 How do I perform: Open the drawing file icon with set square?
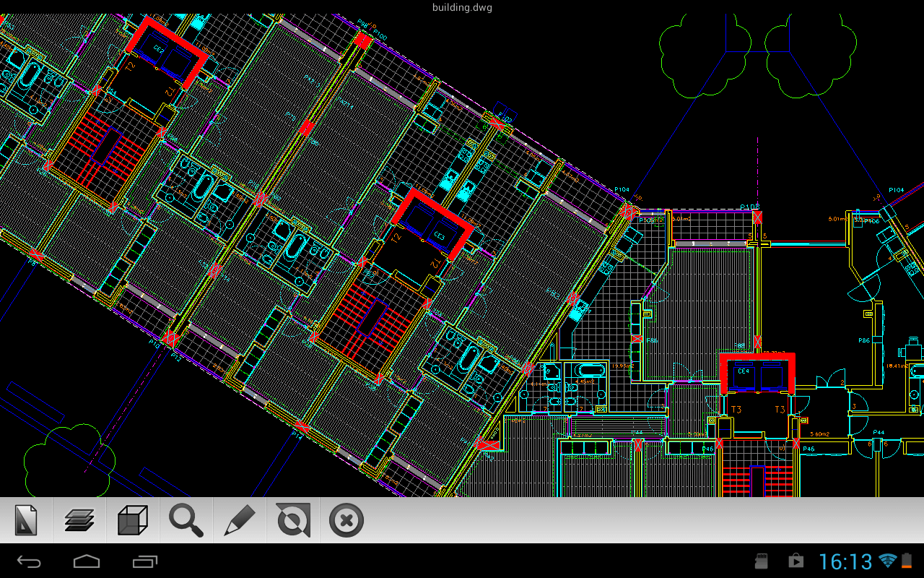[x=26, y=520]
